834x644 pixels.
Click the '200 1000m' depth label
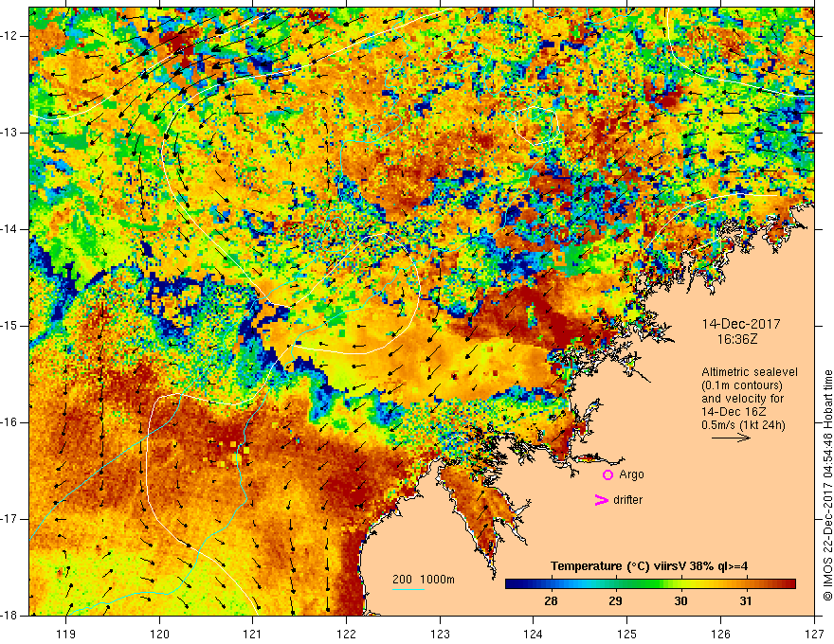tap(424, 580)
